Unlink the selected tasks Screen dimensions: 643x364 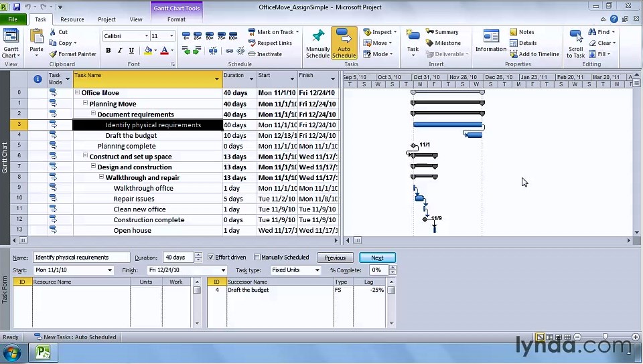click(240, 50)
